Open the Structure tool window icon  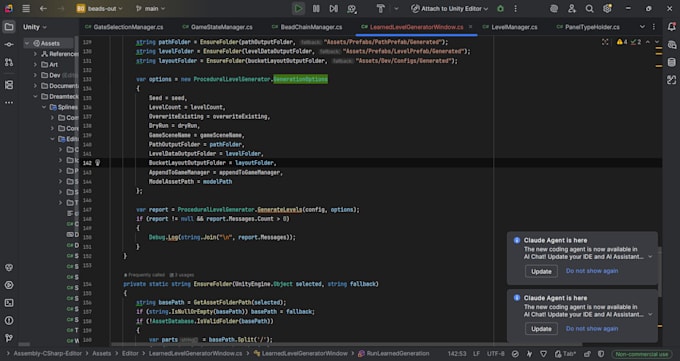pyautogui.click(x=9, y=85)
